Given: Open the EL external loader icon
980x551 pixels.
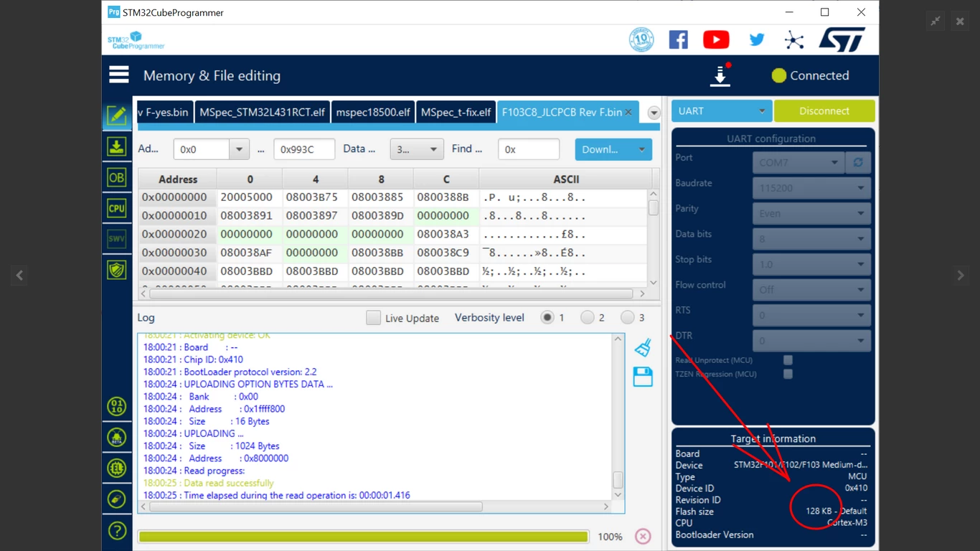Looking at the screenshot, I should 117,468.
